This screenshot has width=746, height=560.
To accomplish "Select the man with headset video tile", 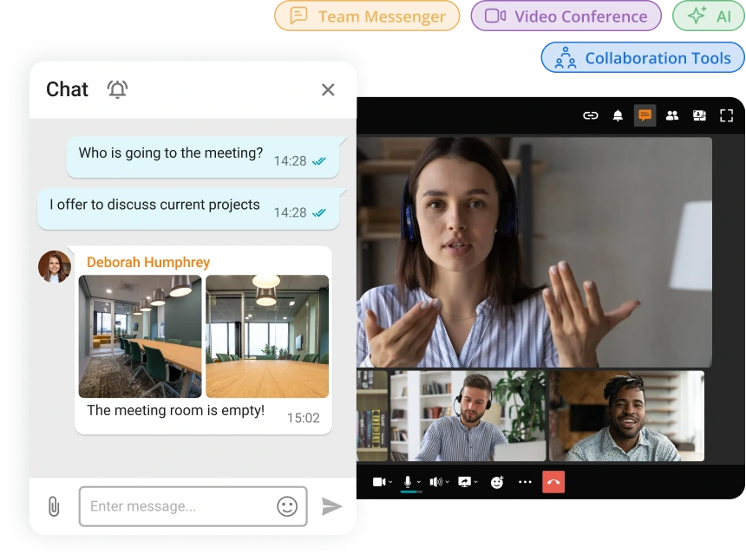I will point(468,416).
